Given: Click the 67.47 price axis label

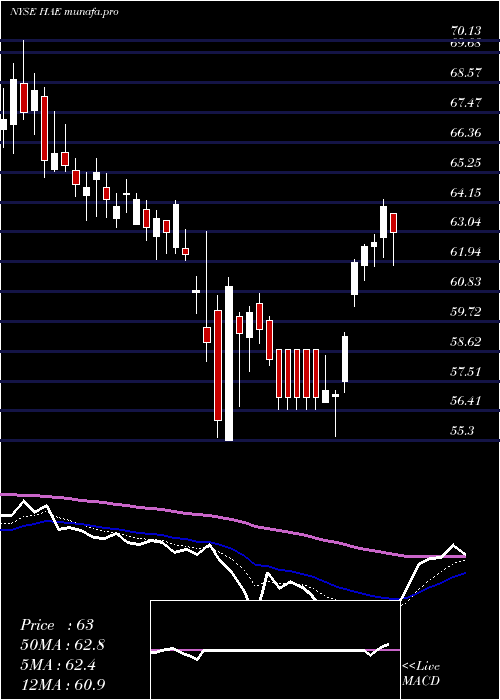Looking at the screenshot, I should click(466, 103).
